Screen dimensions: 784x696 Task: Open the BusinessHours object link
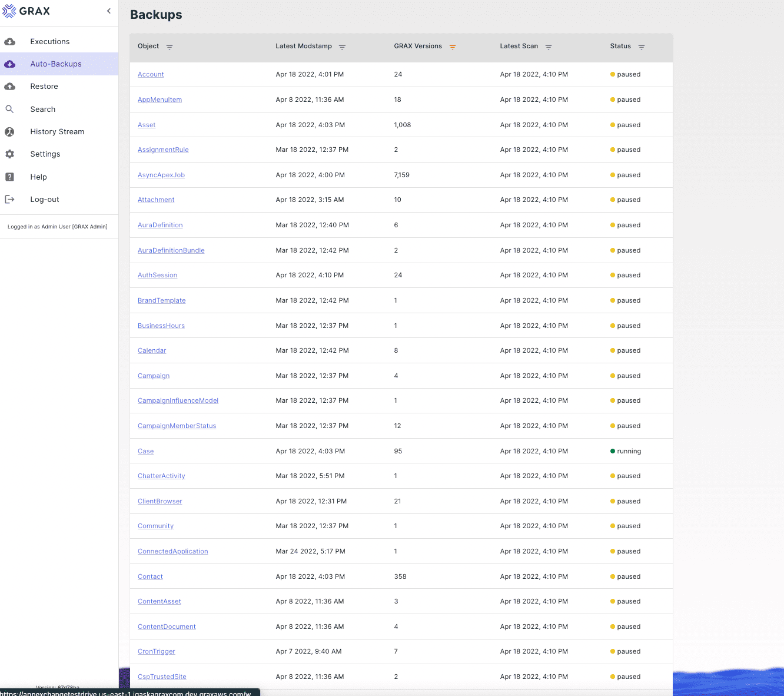pos(161,326)
